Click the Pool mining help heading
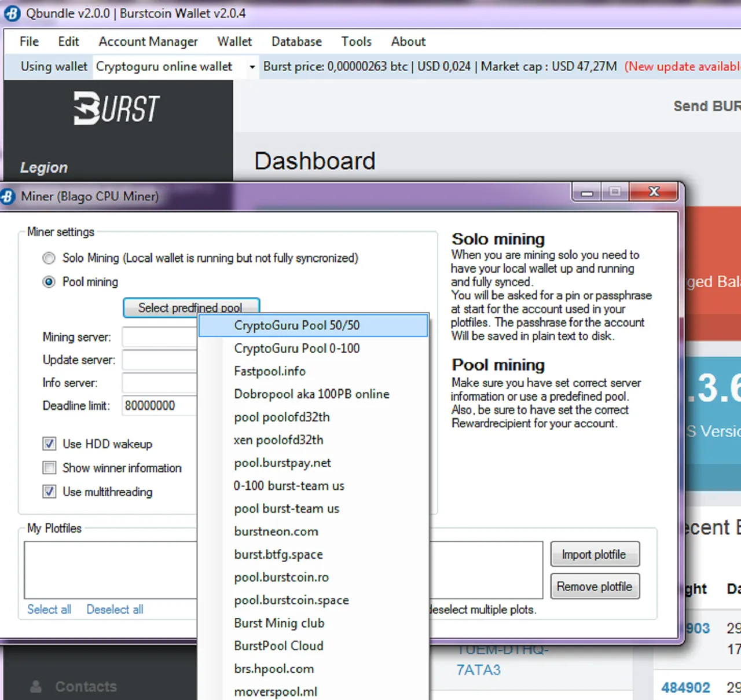Screen dimensions: 741x700 (x=498, y=365)
